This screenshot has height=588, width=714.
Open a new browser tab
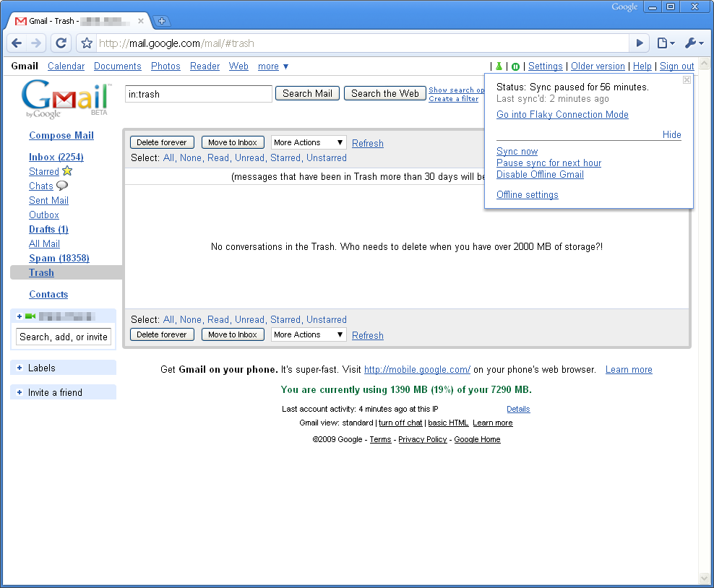pos(162,21)
